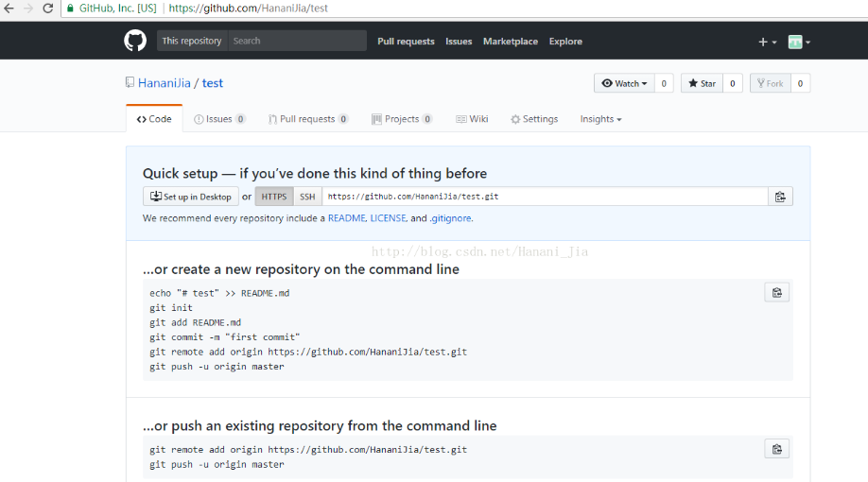Open the user avatar menu

tap(799, 42)
